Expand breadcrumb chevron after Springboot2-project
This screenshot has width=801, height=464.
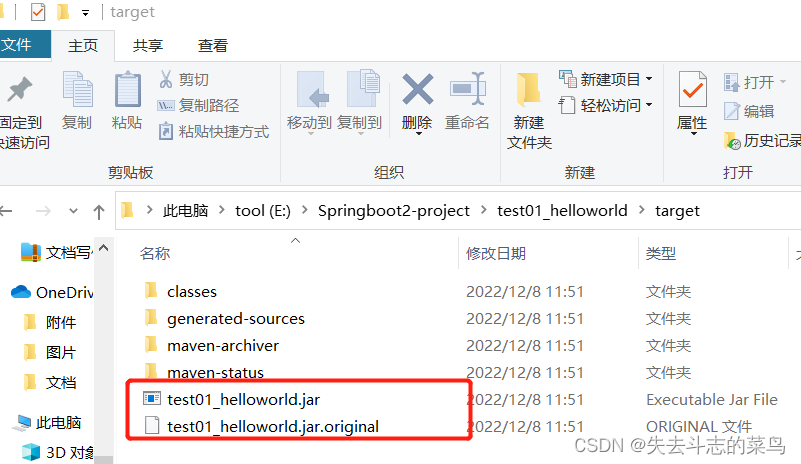[484, 210]
